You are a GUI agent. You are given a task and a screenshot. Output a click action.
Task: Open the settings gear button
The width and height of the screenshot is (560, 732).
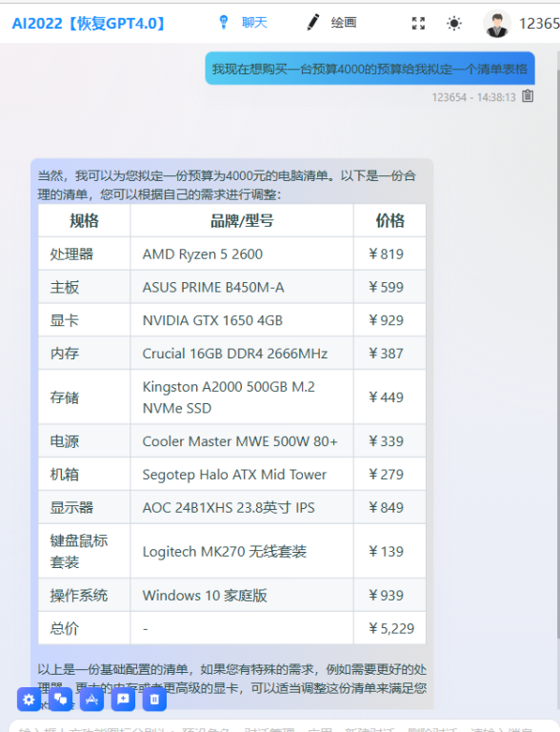29,700
